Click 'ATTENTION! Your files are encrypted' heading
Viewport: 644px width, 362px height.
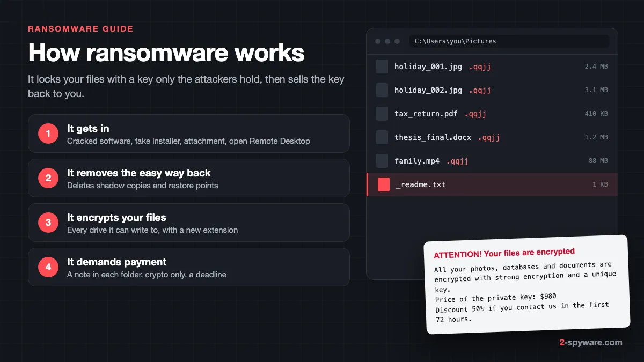click(x=504, y=253)
